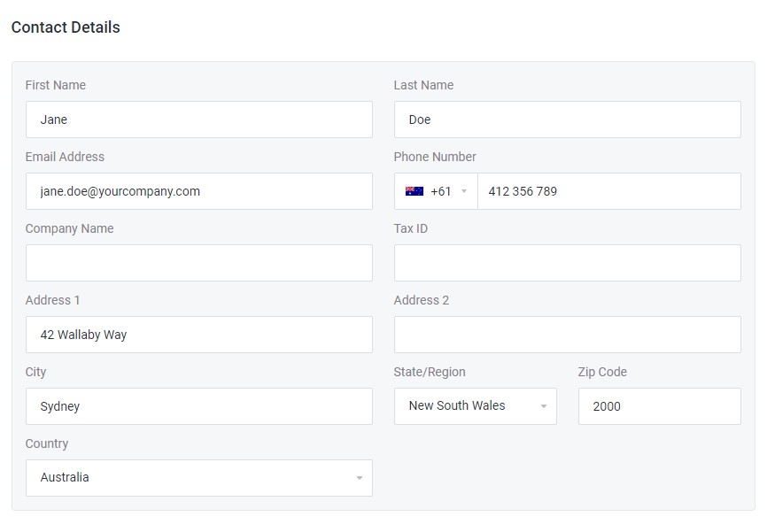Open the Country dropdown arrow

tap(359, 479)
